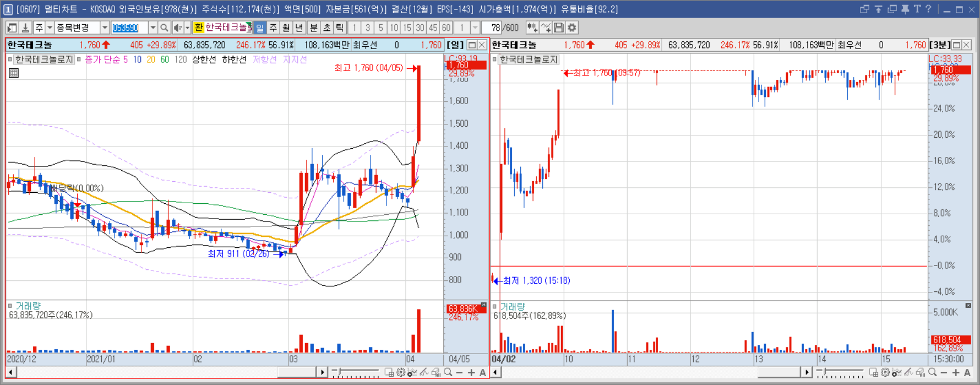
Task: Click the 45 interval button
Action: (x=433, y=28)
